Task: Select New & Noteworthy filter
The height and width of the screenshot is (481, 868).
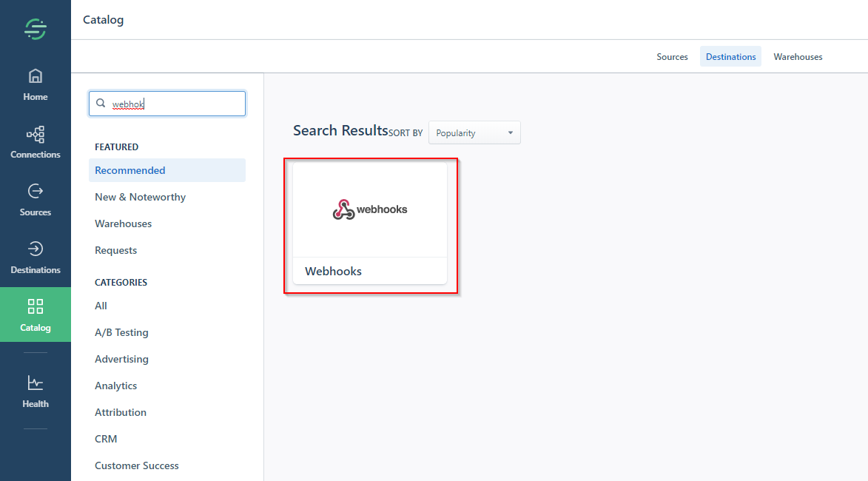Action: (x=140, y=197)
